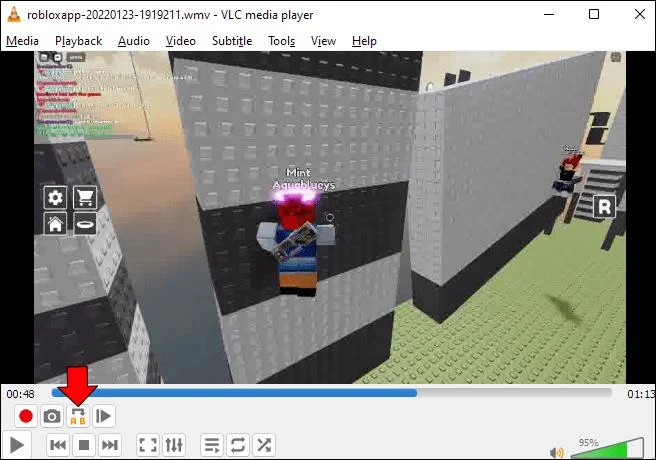
Task: Click the blue seek progress bar
Action: [332, 393]
